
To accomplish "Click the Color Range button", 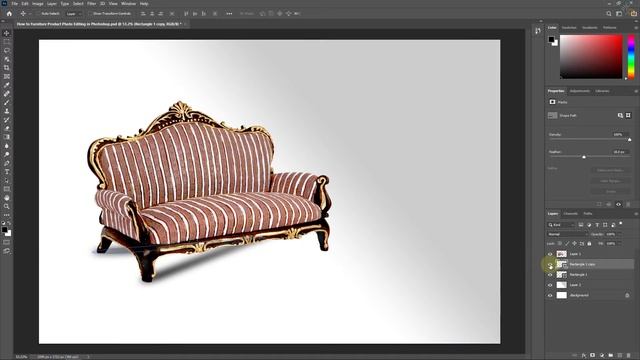I will [610, 181].
